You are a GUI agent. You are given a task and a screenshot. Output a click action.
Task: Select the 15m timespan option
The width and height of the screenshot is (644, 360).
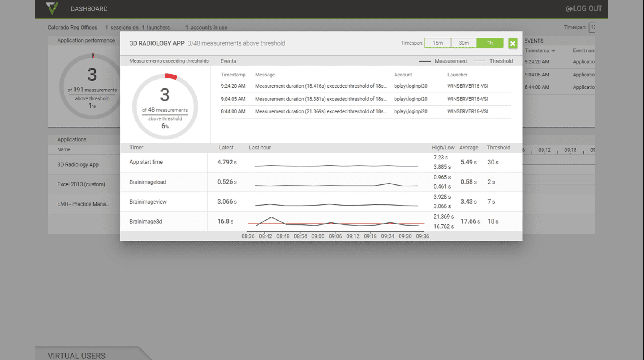click(438, 43)
